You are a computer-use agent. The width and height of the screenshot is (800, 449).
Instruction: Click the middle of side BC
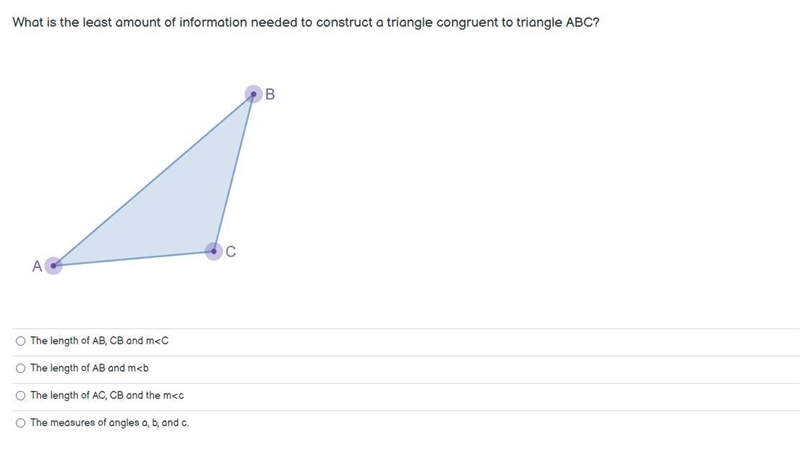[234, 172]
